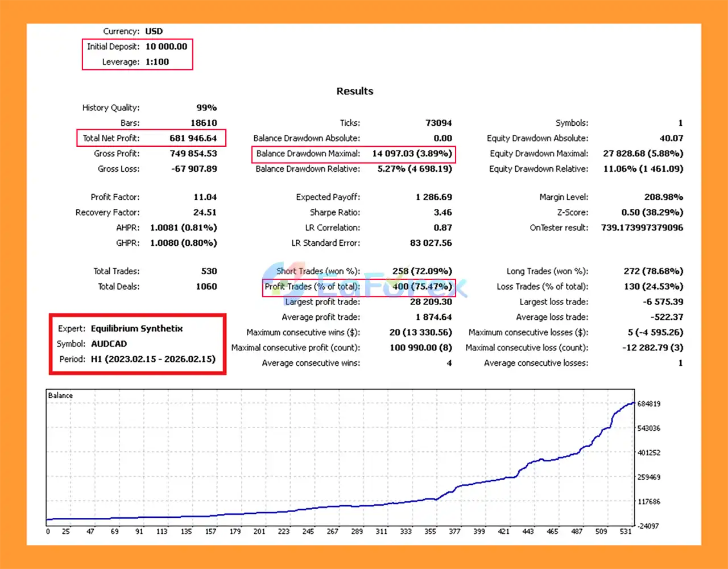Click the 355 mark on chart x-axis
The height and width of the screenshot is (569, 728).
pos(430,531)
